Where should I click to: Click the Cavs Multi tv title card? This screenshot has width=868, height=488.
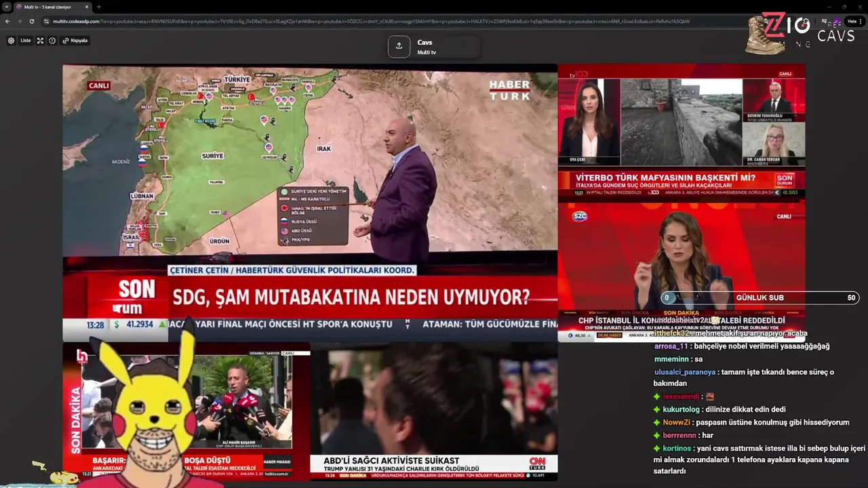coord(434,47)
